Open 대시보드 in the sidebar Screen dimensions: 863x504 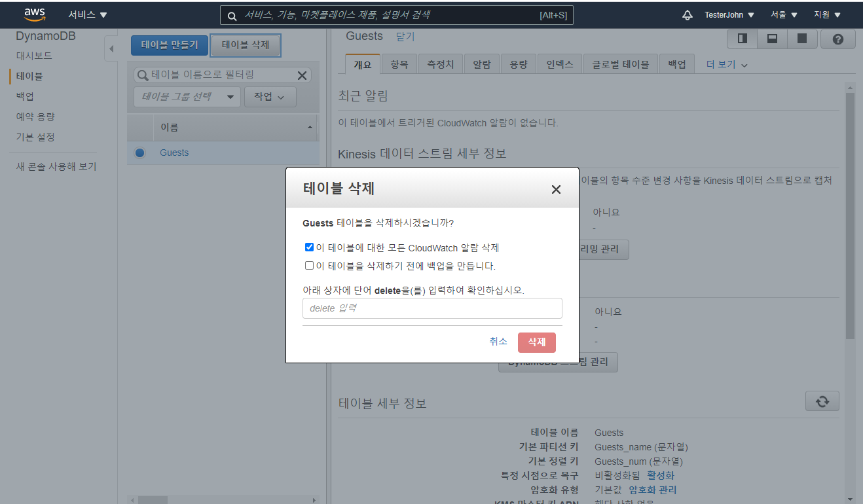(34, 56)
